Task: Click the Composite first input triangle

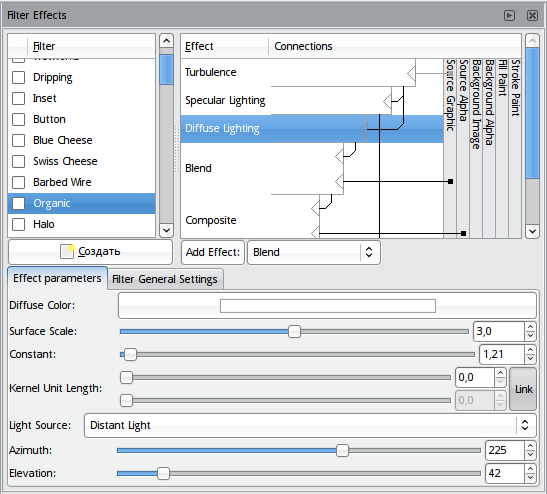Action: [x=315, y=209]
